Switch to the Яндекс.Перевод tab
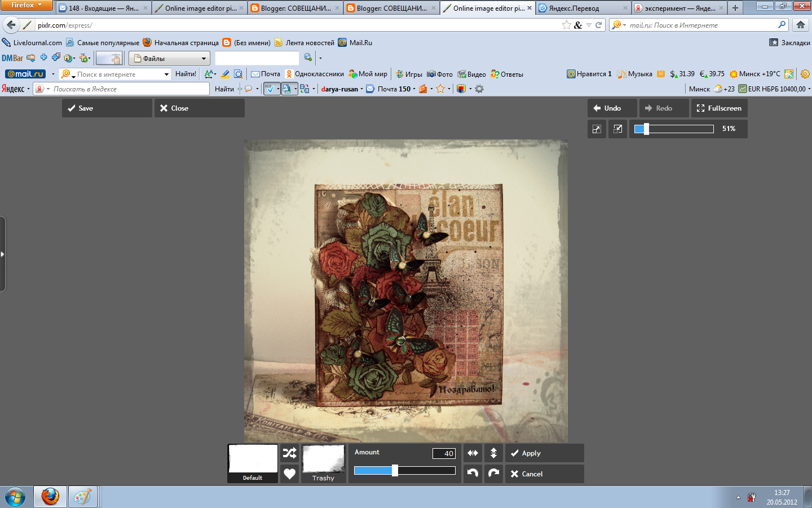The width and height of the screenshot is (812, 508). click(x=582, y=8)
